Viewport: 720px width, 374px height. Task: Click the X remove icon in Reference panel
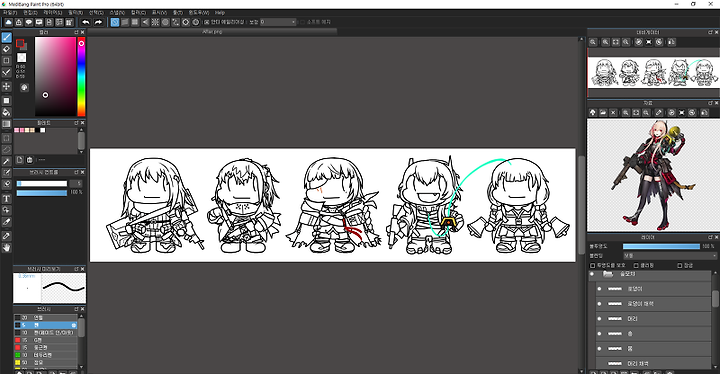tap(613, 113)
